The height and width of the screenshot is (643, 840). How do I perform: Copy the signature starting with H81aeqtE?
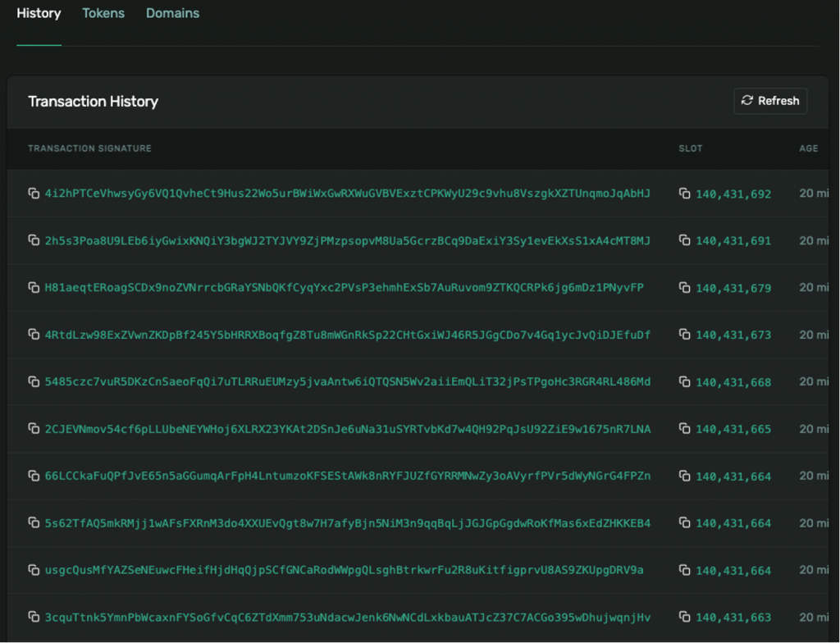pyautogui.click(x=34, y=287)
